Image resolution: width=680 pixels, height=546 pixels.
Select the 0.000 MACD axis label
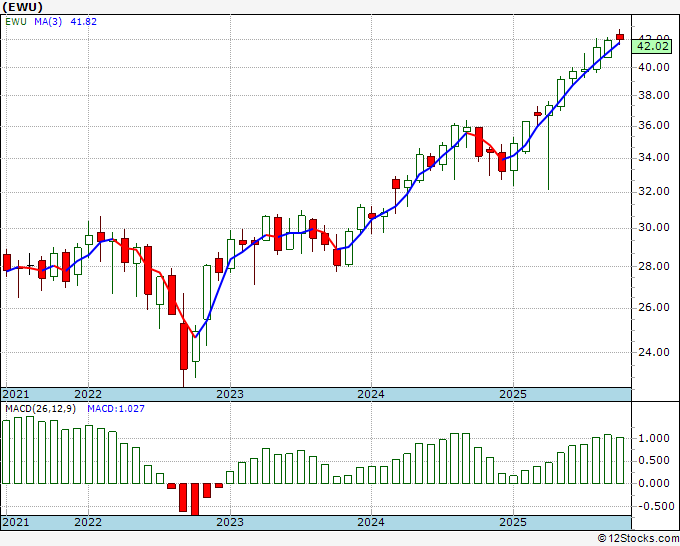pos(654,483)
